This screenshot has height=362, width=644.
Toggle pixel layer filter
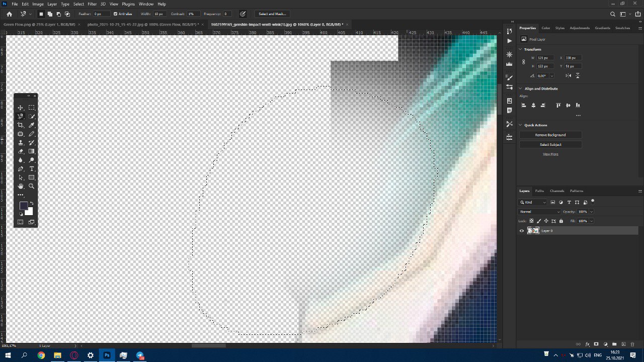(553, 202)
